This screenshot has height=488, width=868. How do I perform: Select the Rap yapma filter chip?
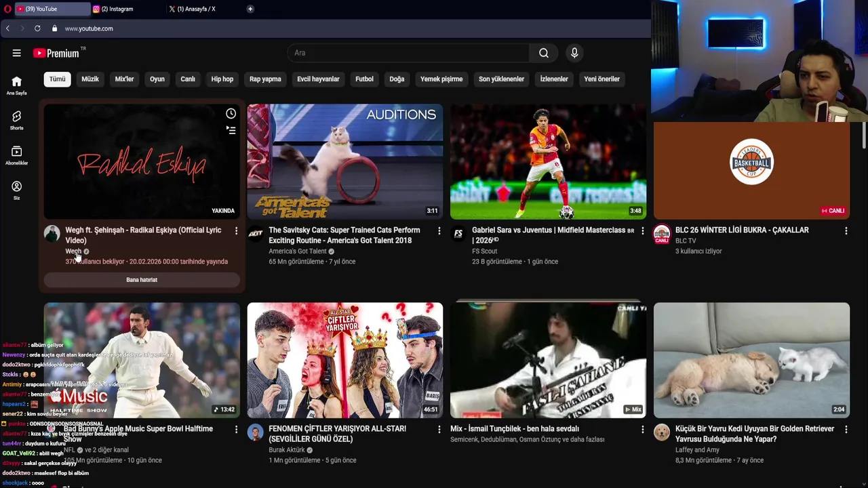265,79
